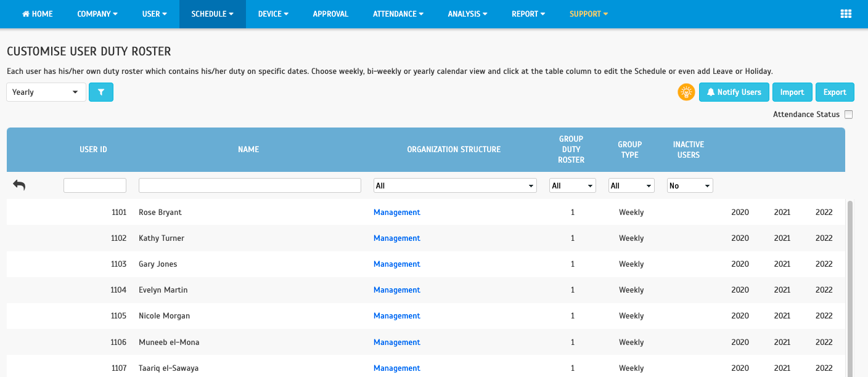Click the orange lightbulb tips icon
This screenshot has width=868, height=377.
[686, 92]
